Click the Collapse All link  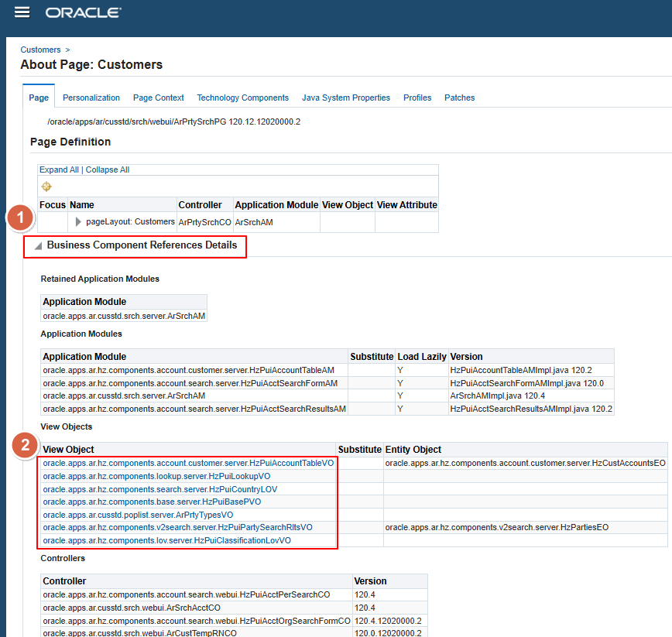point(108,170)
